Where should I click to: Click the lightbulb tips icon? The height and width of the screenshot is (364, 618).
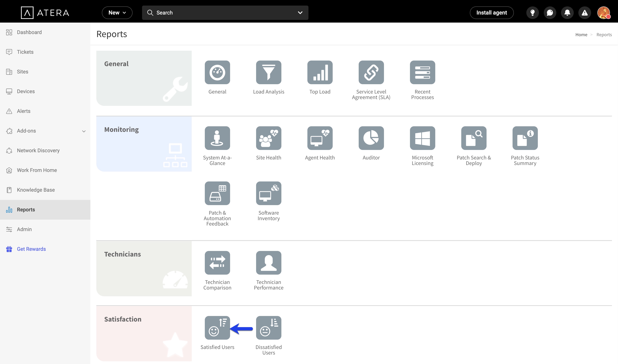click(532, 13)
